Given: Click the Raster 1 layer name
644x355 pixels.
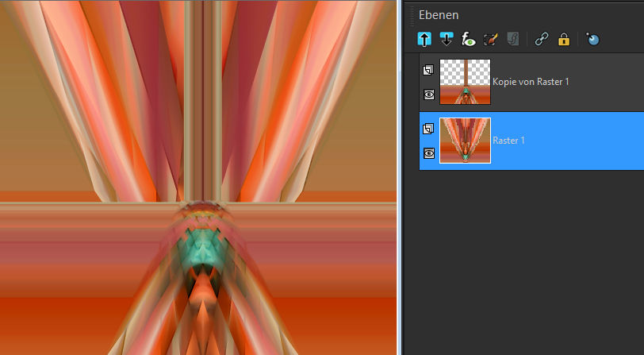Looking at the screenshot, I should click(x=508, y=141).
